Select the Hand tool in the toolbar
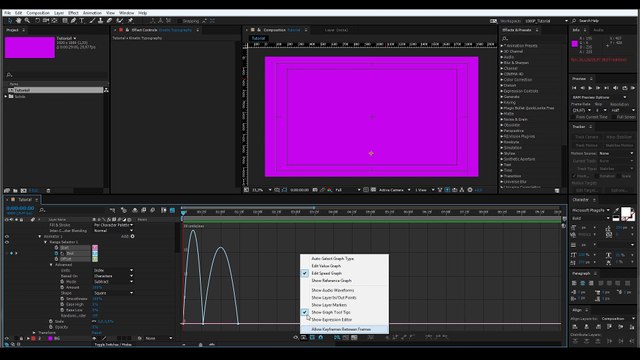640x360 pixels. click(18, 21)
